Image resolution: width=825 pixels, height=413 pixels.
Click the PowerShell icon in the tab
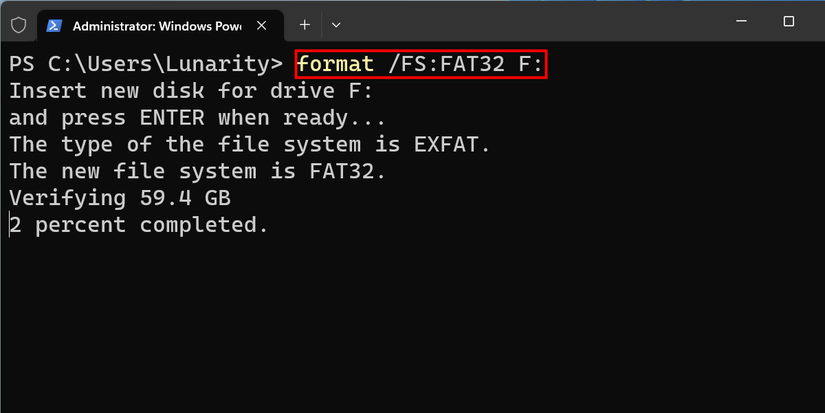(x=54, y=23)
